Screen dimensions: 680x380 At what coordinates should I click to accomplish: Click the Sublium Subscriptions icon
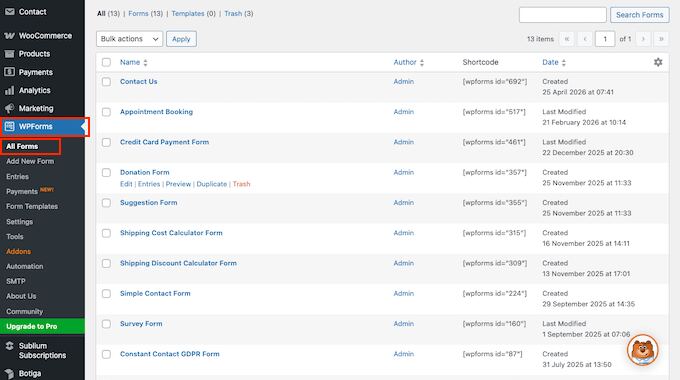(x=10, y=346)
